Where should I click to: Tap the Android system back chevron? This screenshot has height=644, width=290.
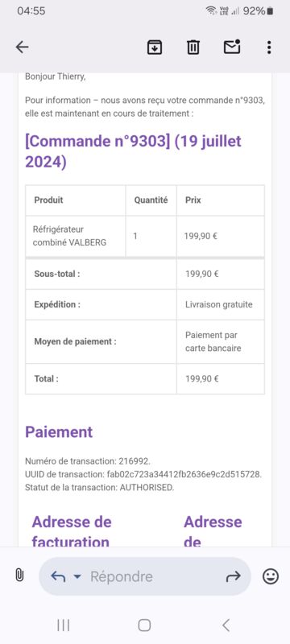(226, 625)
